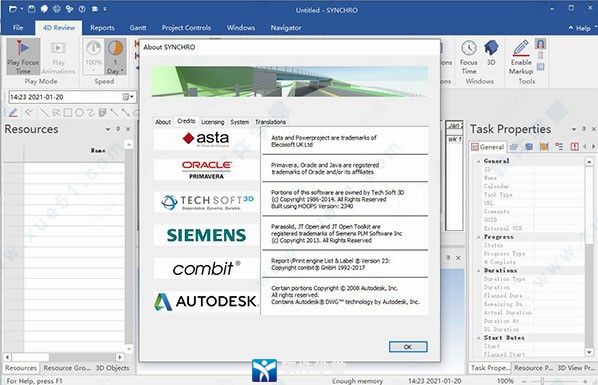598x385 pixels.
Task: Switch to the Resource Gro... bottom tab
Action: point(67,368)
